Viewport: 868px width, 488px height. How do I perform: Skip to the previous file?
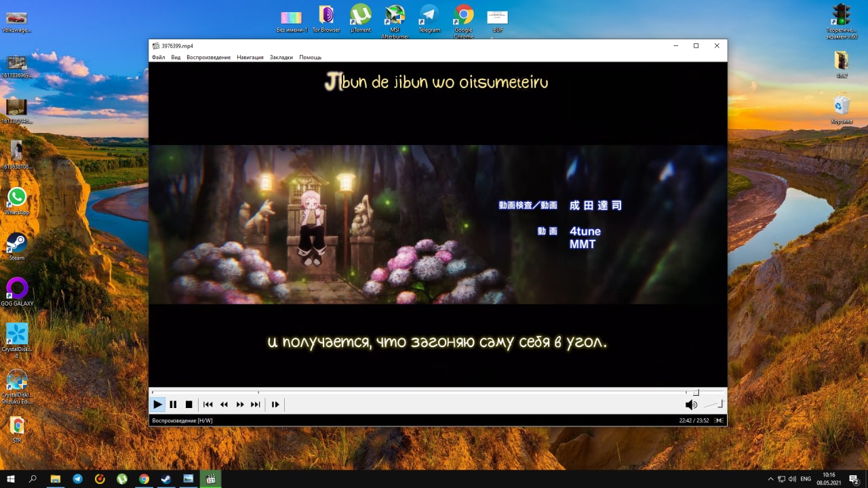[208, 405]
